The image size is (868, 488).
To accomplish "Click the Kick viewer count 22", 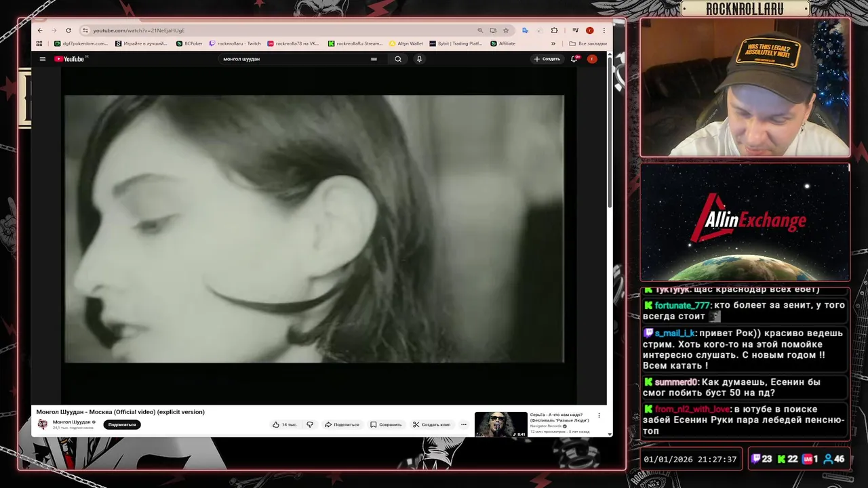I will pos(787,459).
